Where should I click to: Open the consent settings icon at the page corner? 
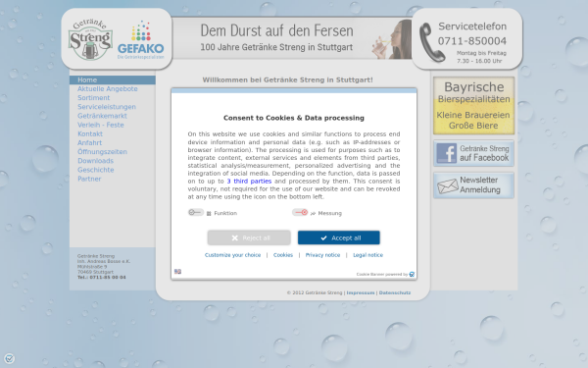9,358
